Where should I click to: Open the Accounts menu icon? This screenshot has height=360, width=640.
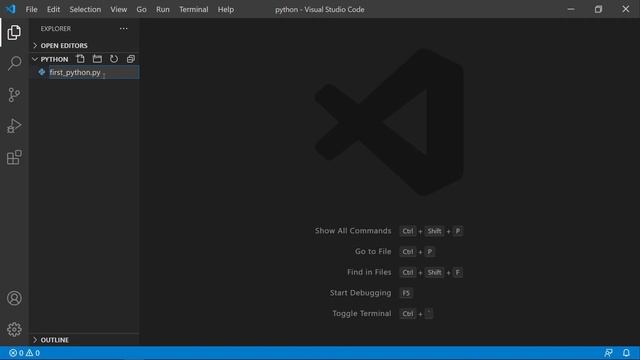pyautogui.click(x=14, y=298)
